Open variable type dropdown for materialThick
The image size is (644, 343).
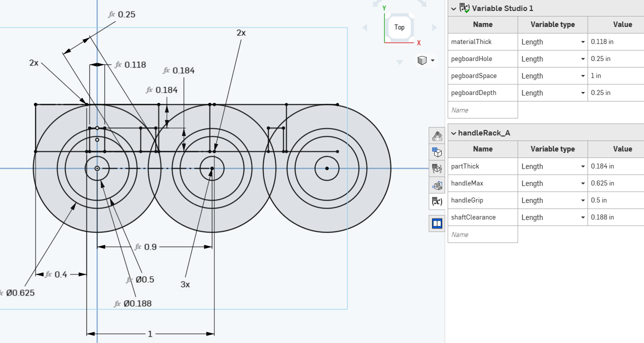click(x=583, y=42)
